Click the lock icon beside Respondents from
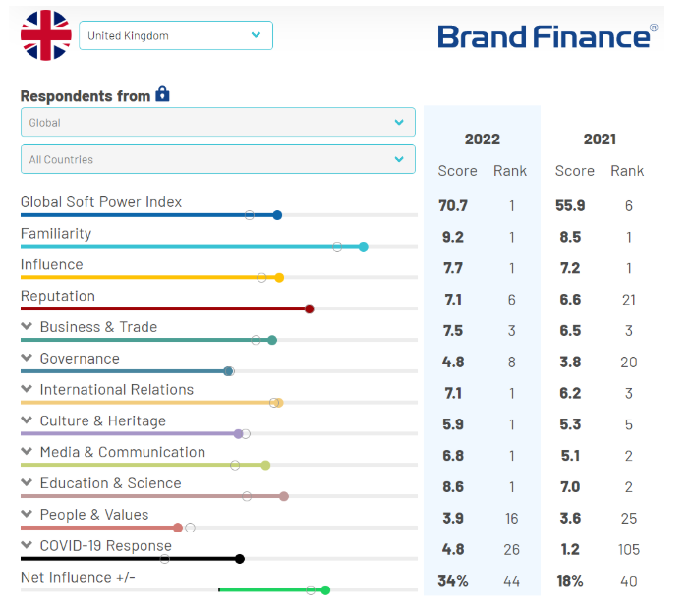This screenshot has width=689, height=616. coord(163,94)
